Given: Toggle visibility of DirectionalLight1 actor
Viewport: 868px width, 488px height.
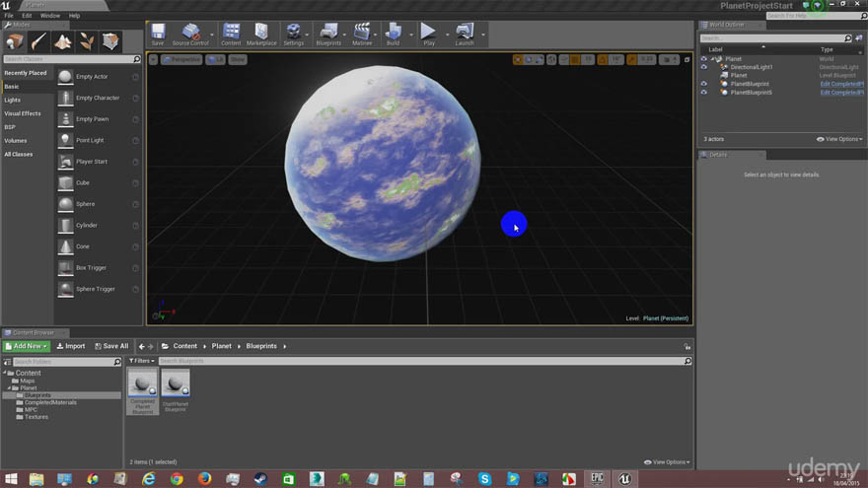Looking at the screenshot, I should [x=703, y=67].
